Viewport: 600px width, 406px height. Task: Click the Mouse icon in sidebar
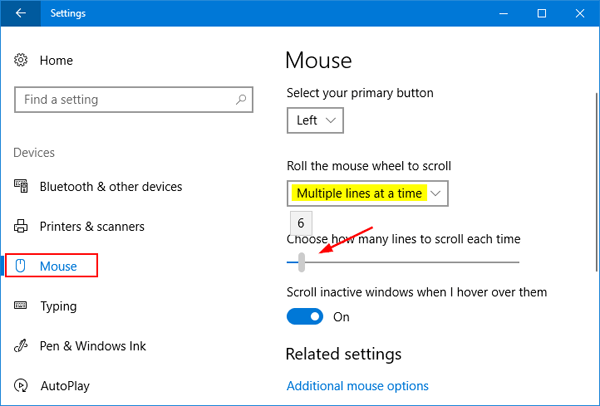pyautogui.click(x=21, y=266)
